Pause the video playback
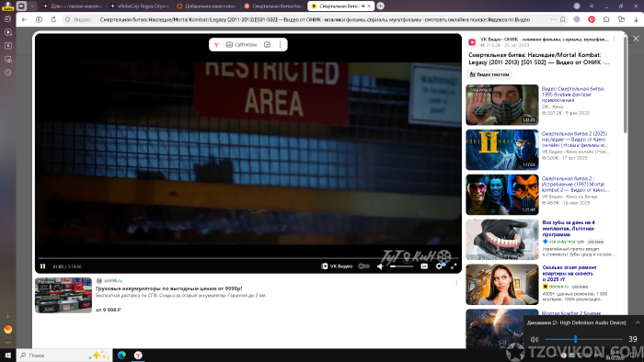Screen dimensions: 644x362 click(x=42, y=266)
